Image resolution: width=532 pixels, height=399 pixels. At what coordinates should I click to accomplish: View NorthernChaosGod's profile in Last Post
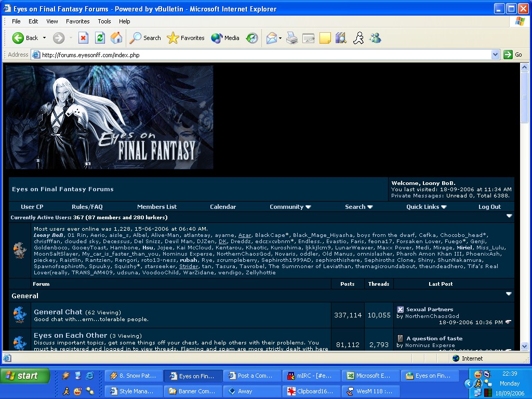tap(432, 316)
